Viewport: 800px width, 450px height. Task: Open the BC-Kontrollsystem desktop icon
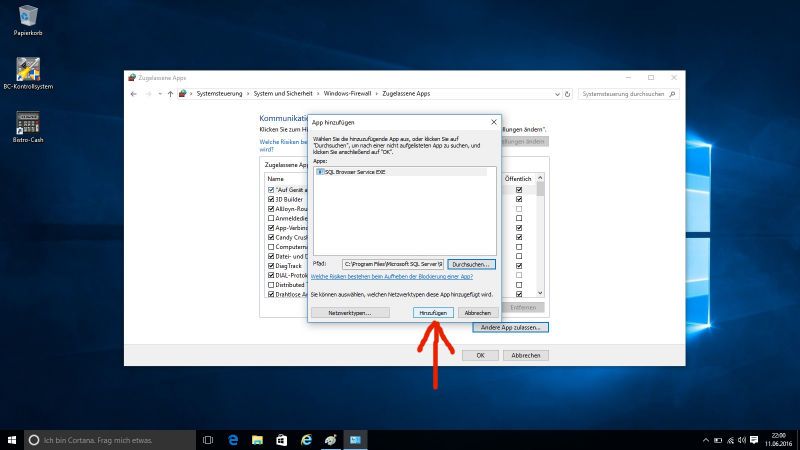28,73
